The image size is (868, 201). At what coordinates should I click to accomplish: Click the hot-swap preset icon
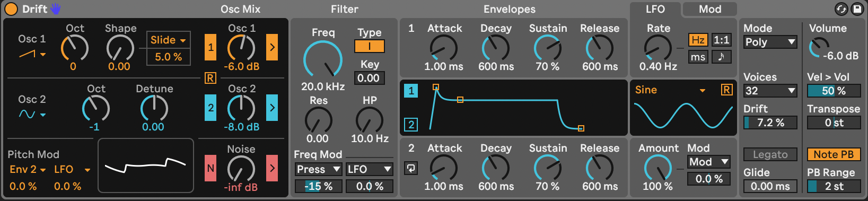841,9
